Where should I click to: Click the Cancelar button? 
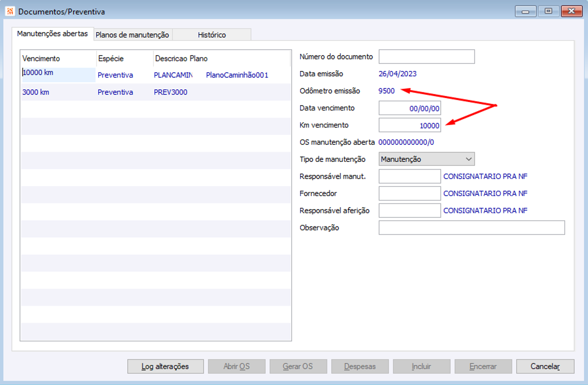pyautogui.click(x=545, y=366)
